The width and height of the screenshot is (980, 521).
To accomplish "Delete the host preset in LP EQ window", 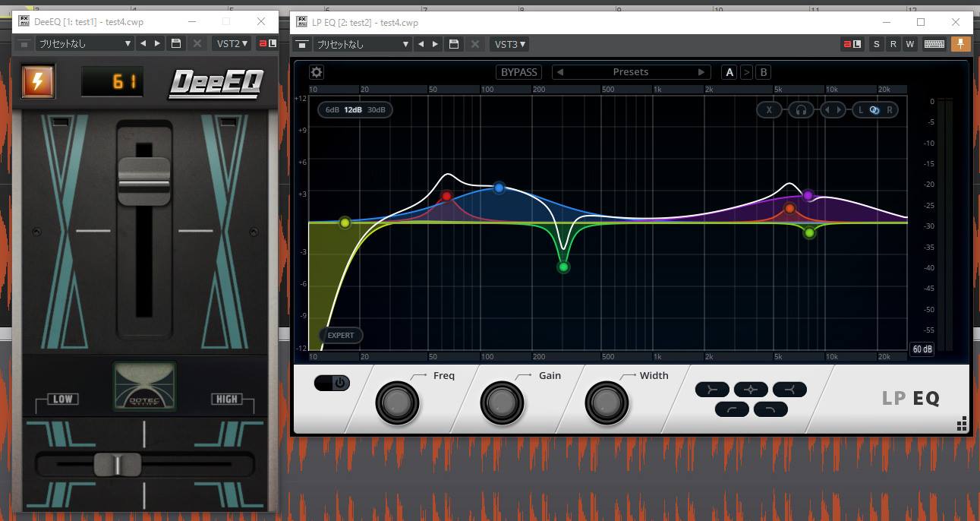I will 475,44.
